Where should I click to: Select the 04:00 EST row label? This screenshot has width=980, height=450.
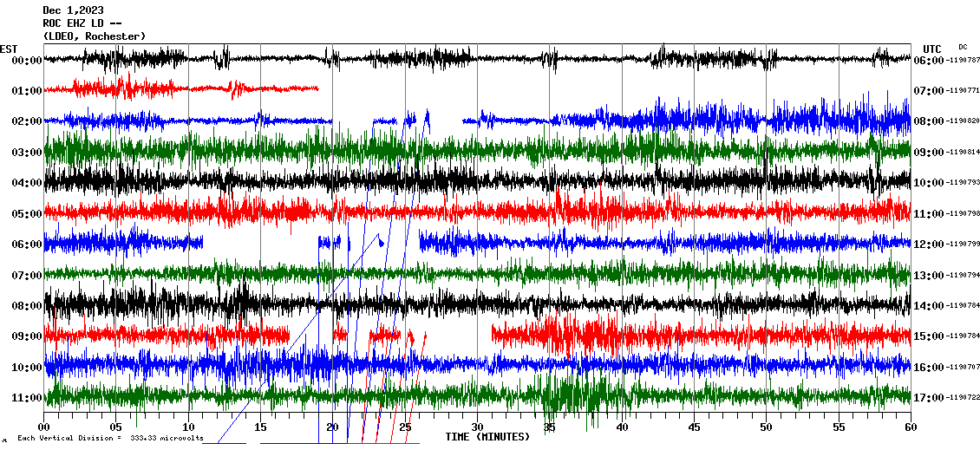tap(26, 182)
